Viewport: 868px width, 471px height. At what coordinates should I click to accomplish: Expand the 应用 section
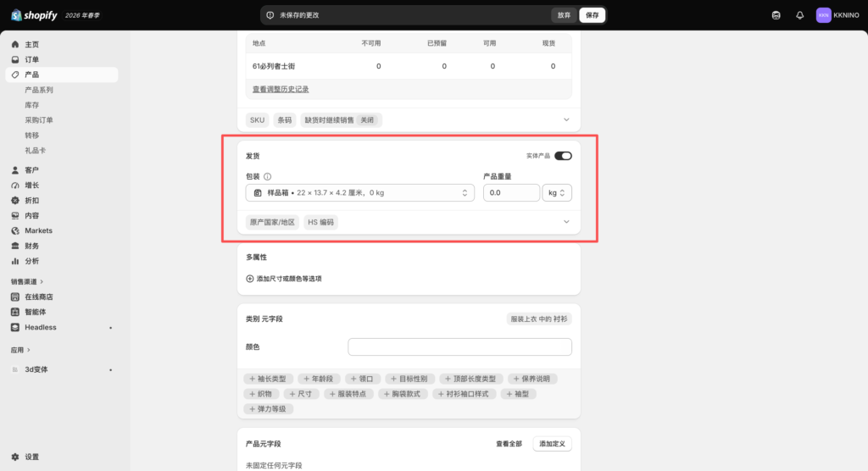20,350
